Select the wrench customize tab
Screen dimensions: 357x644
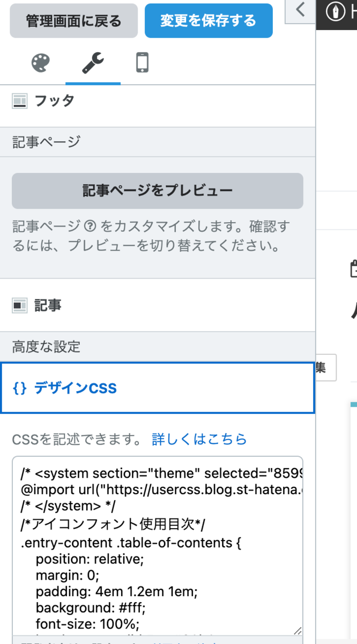[92, 64]
